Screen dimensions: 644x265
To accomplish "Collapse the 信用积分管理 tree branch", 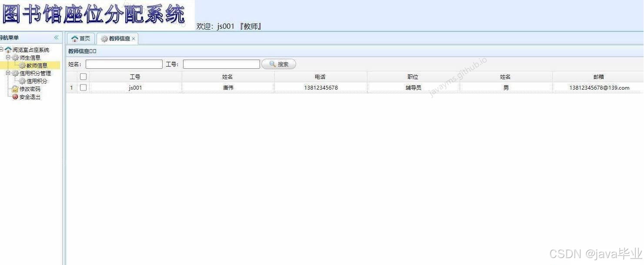I will tap(8, 73).
